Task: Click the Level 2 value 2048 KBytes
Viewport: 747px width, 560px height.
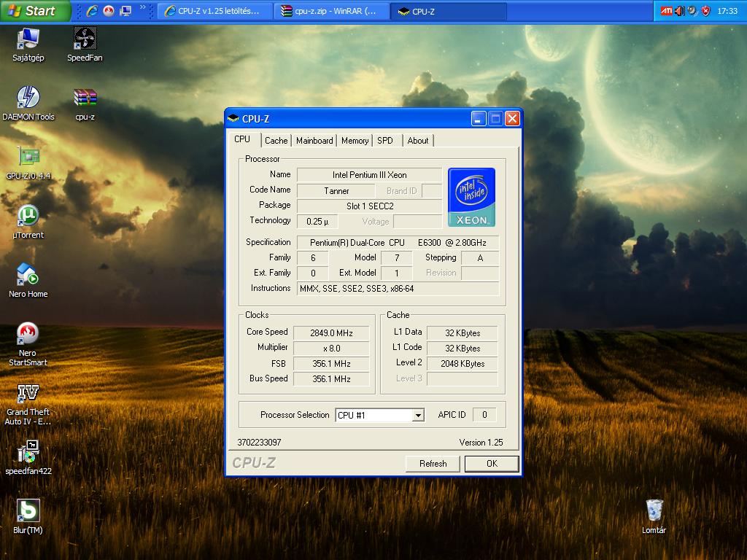Action: tap(462, 363)
